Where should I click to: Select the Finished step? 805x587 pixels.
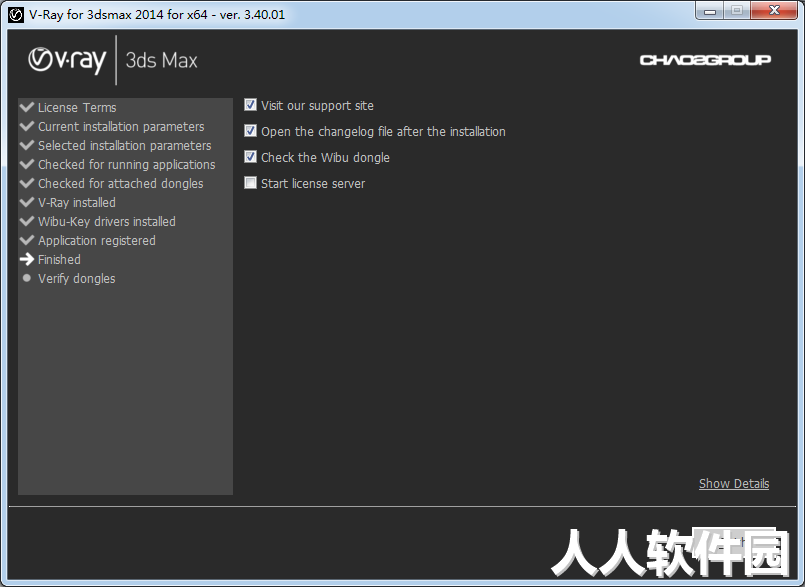tap(59, 259)
